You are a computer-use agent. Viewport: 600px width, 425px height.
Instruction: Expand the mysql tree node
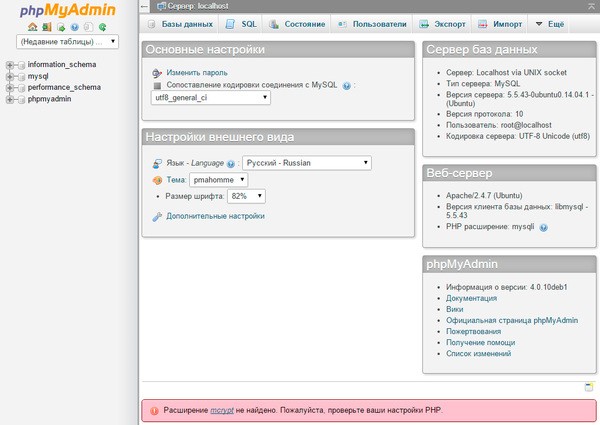coord(10,77)
